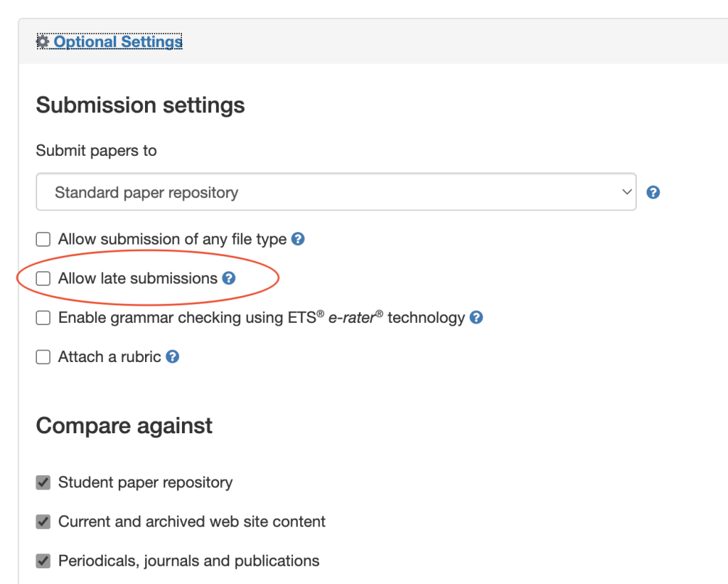The image size is (728, 584).
Task: Click the Submission settings heading
Action: [x=140, y=105]
